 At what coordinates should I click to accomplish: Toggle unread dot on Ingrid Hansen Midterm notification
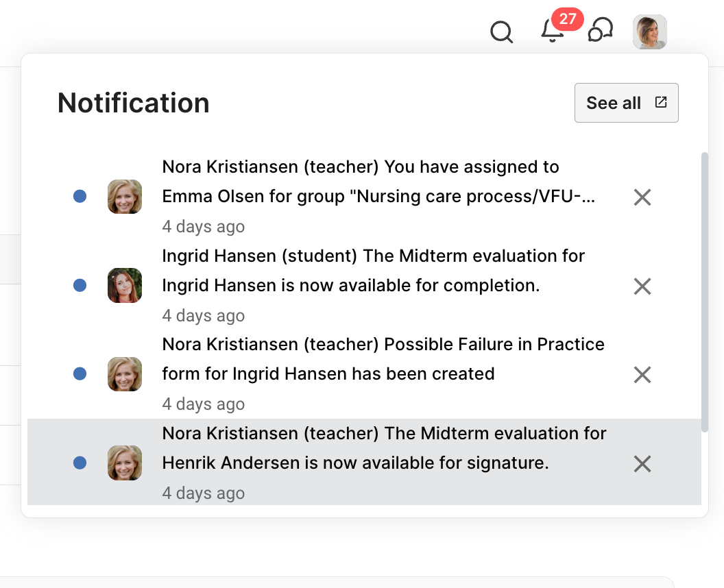point(80,285)
